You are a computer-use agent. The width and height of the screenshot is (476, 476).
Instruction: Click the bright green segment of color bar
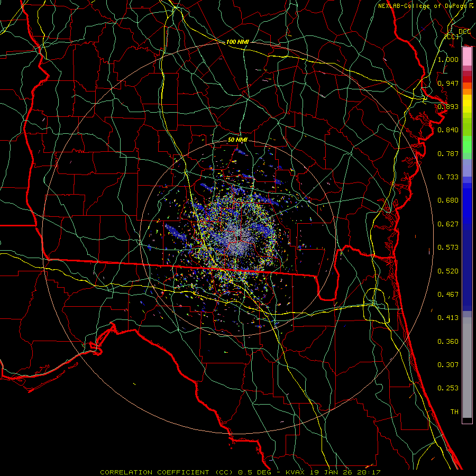pos(467,144)
